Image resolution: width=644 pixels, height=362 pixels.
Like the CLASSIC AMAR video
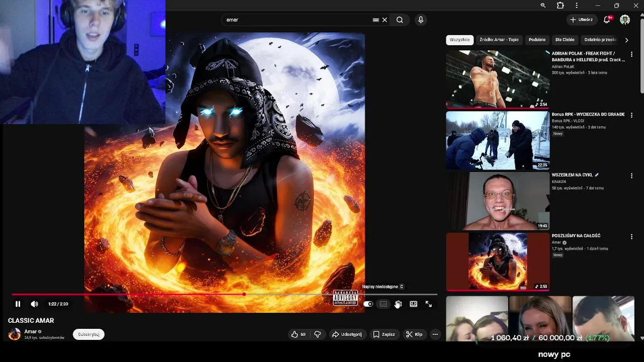pos(298,334)
